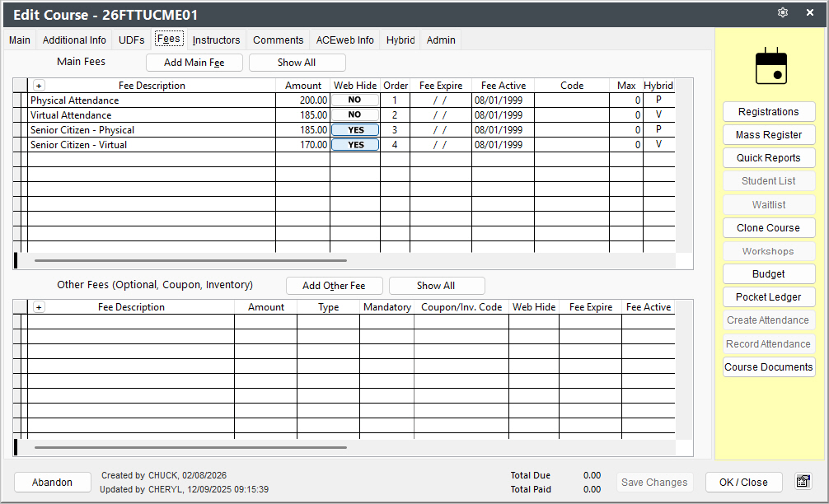Click Order cell showing 3
Screen dimensions: 829x504
(395, 130)
